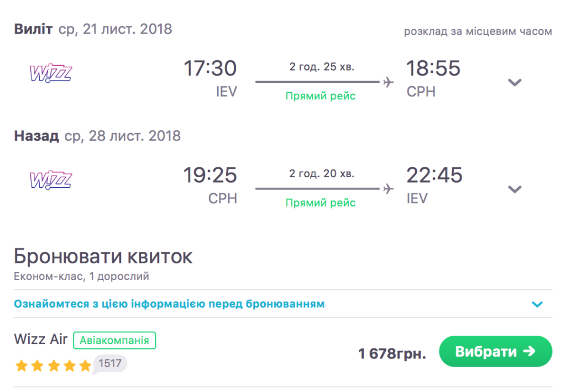Open the 'Ознайомтеся з цією інформацією' link
566x392 pixels.
[169, 304]
